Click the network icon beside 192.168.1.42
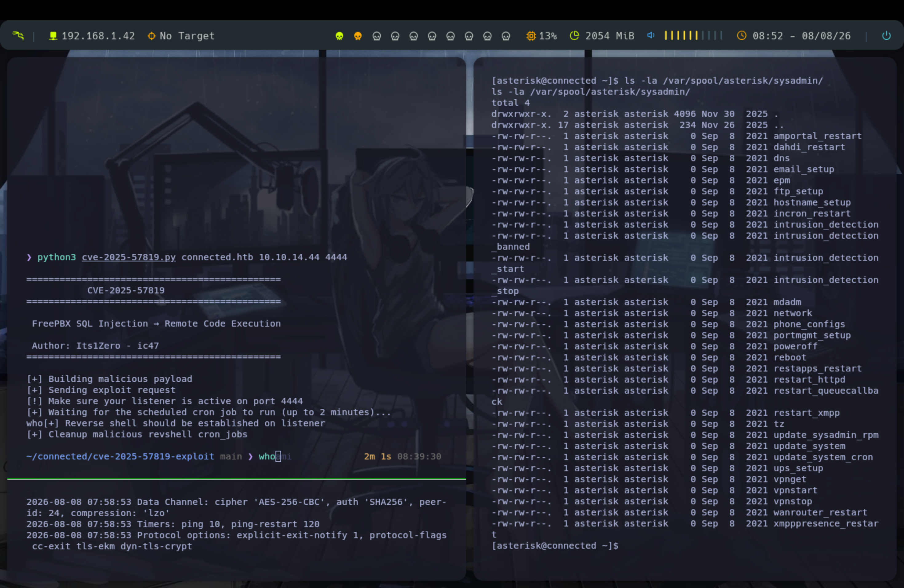Image resolution: width=904 pixels, height=588 pixels. pos(53,36)
